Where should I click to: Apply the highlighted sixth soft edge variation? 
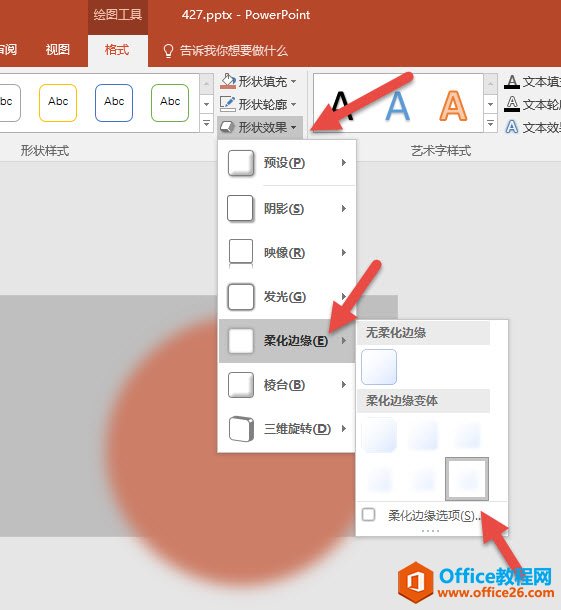pyautogui.click(x=467, y=479)
